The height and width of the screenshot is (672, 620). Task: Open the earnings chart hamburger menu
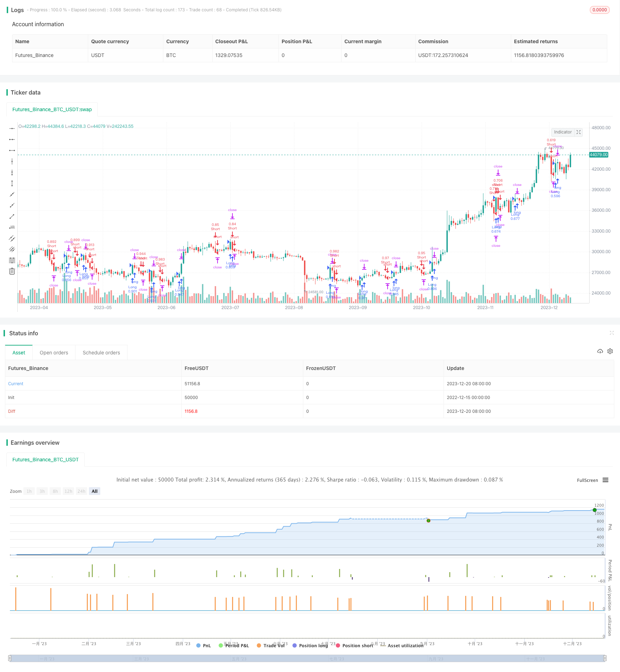tap(605, 480)
